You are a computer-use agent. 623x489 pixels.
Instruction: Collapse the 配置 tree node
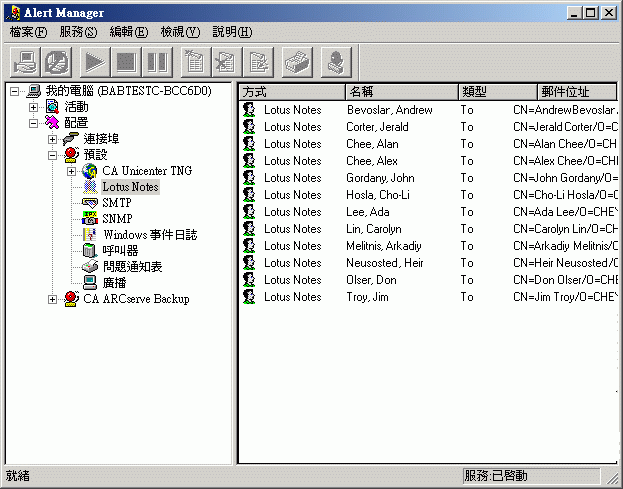(x=33, y=124)
